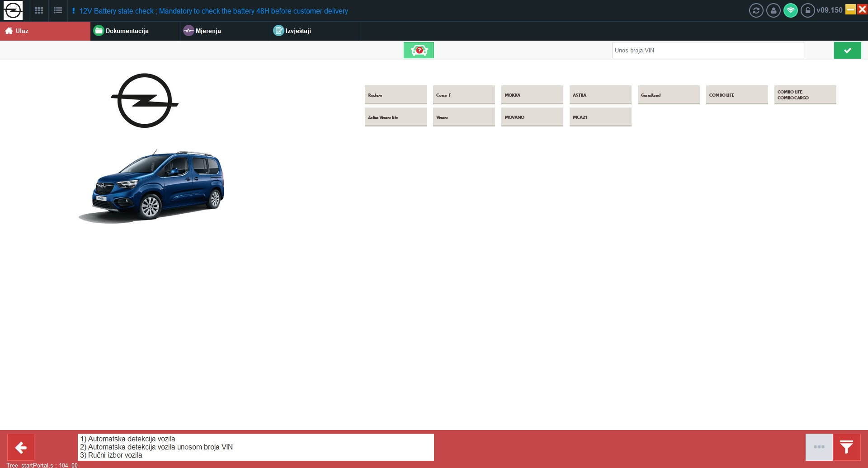Viewport: 868px width, 468px height.
Task: Minimize the application with yellow button
Action: click(x=850, y=9)
